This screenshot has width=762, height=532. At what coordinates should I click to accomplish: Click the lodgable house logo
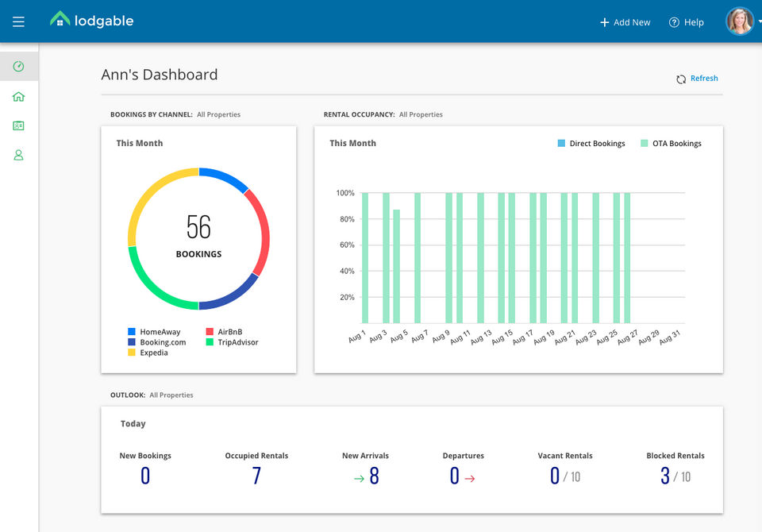[x=60, y=20]
